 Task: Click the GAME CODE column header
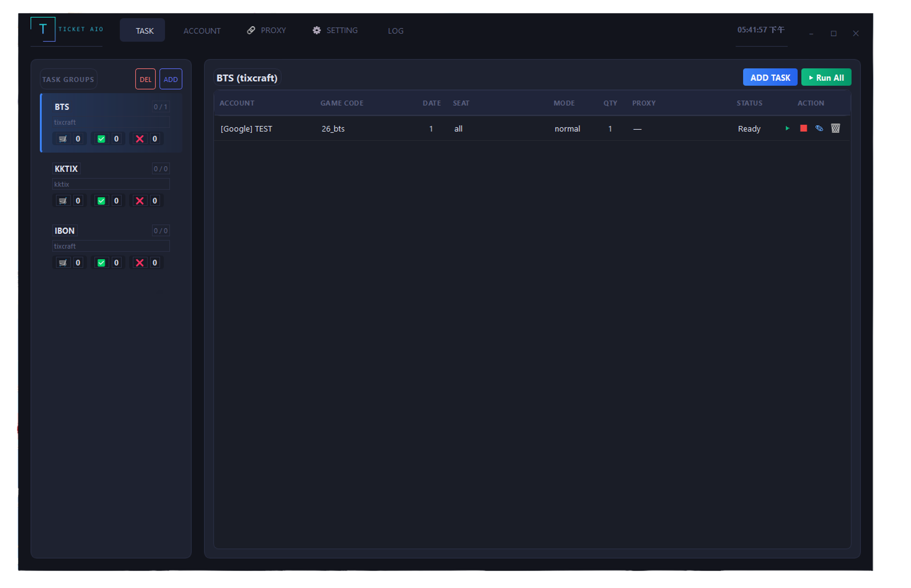(342, 103)
